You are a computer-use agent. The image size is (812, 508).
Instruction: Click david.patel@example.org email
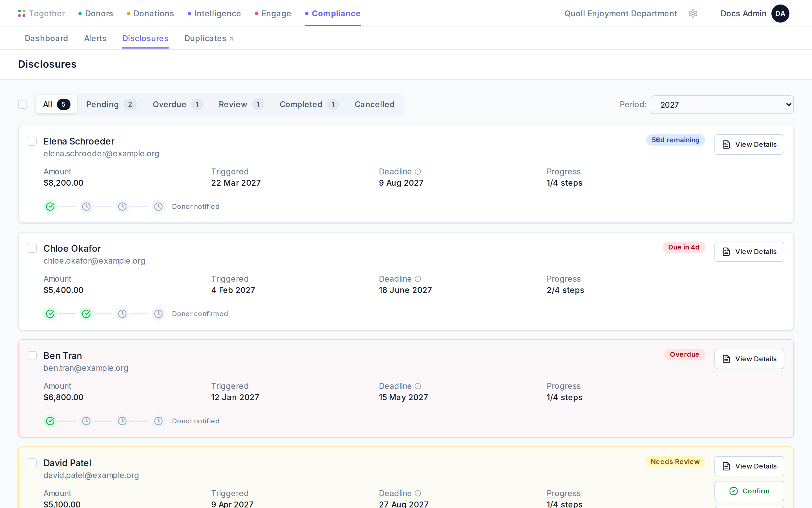(x=91, y=475)
